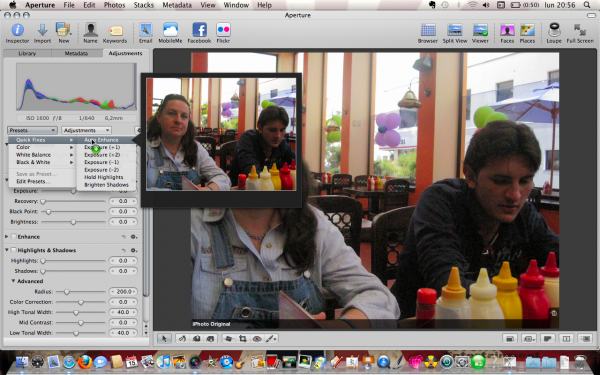Open the Presets dropdown
This screenshot has width=600, height=375.
tap(32, 130)
